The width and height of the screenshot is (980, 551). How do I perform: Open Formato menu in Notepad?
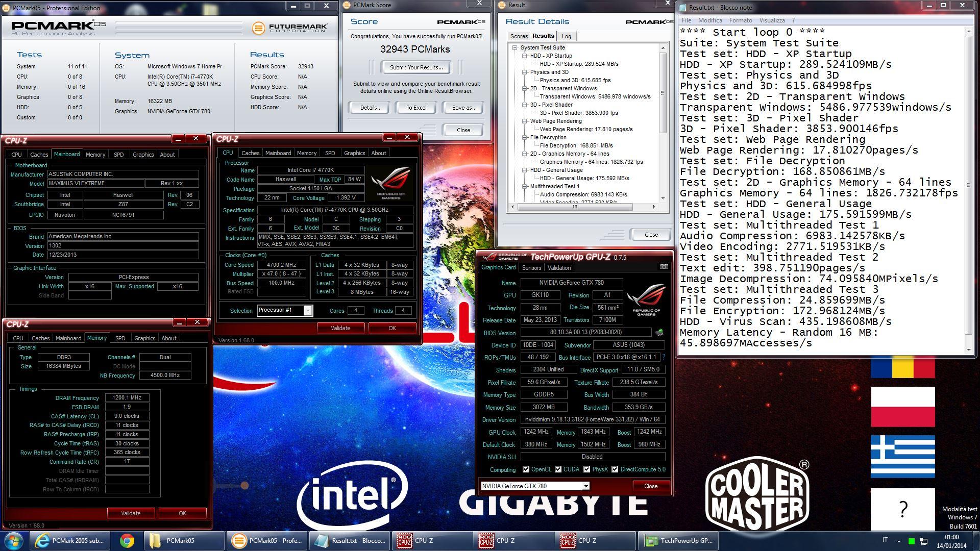point(741,20)
